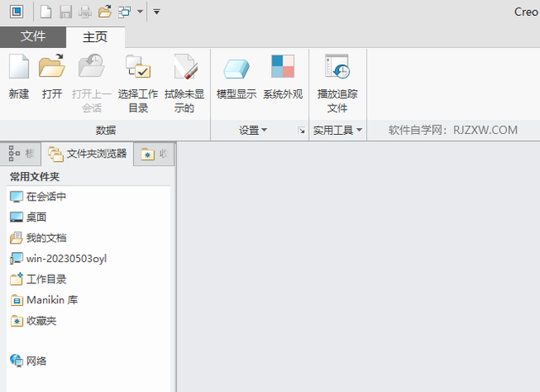Switch to the favorites tab in navigator
Screen dimensions: 540x392
(x=154, y=153)
